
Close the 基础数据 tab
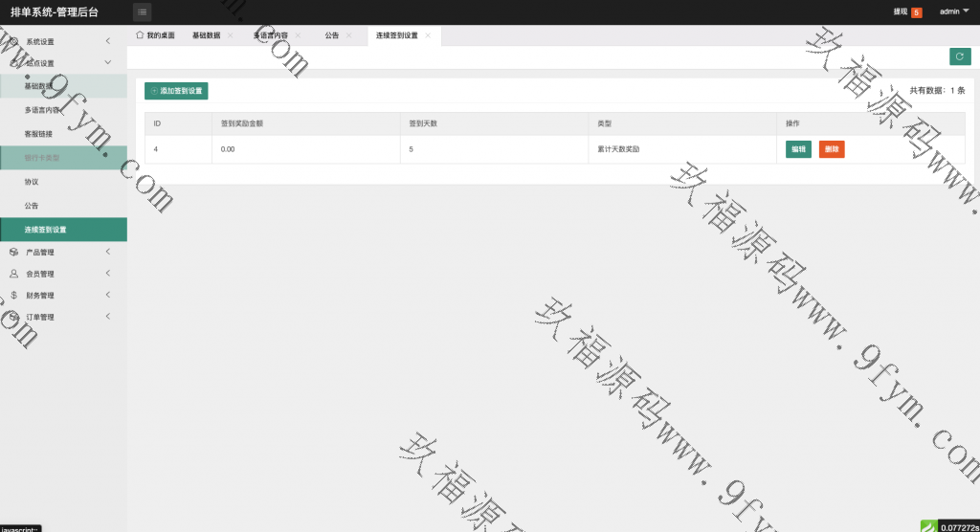coord(231,35)
